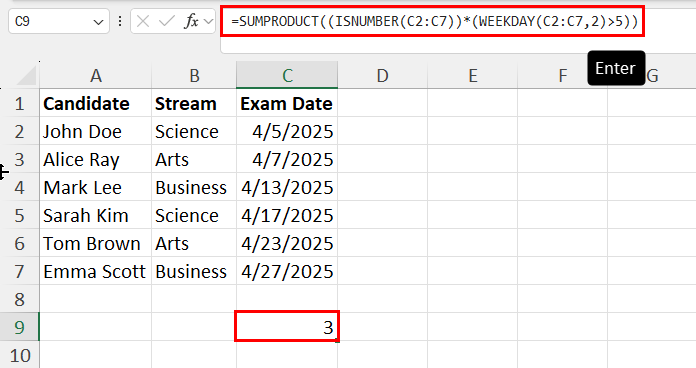The height and width of the screenshot is (368, 696).
Task: Click the Name Box showing C9
Action: click(x=59, y=21)
